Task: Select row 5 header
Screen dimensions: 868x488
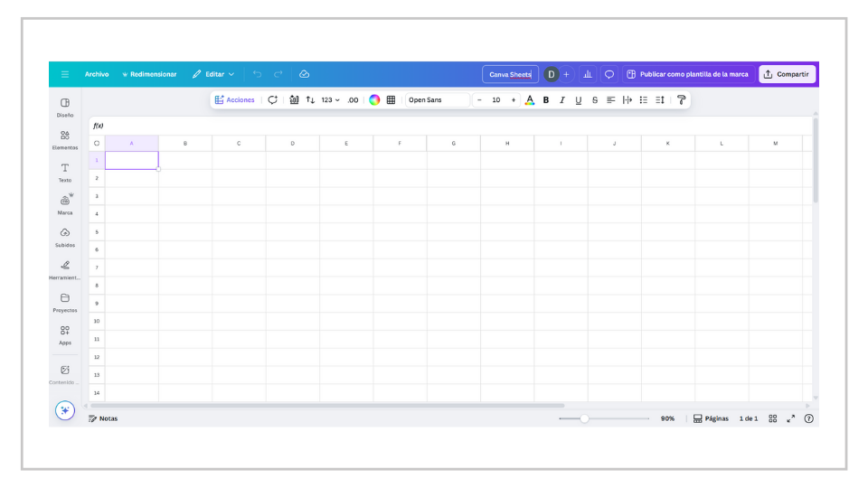Action: [97, 232]
